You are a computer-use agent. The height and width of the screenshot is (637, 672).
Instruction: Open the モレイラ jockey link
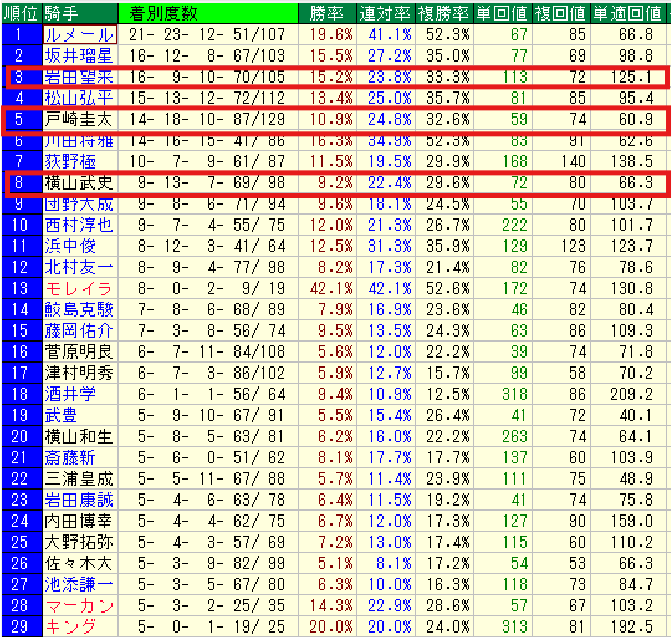(x=78, y=288)
